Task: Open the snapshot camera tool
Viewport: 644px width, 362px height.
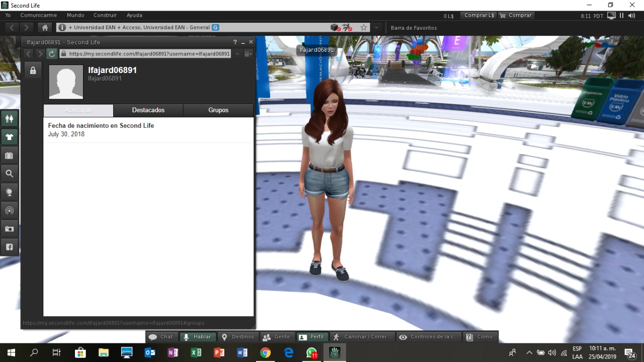Action: click(x=9, y=229)
